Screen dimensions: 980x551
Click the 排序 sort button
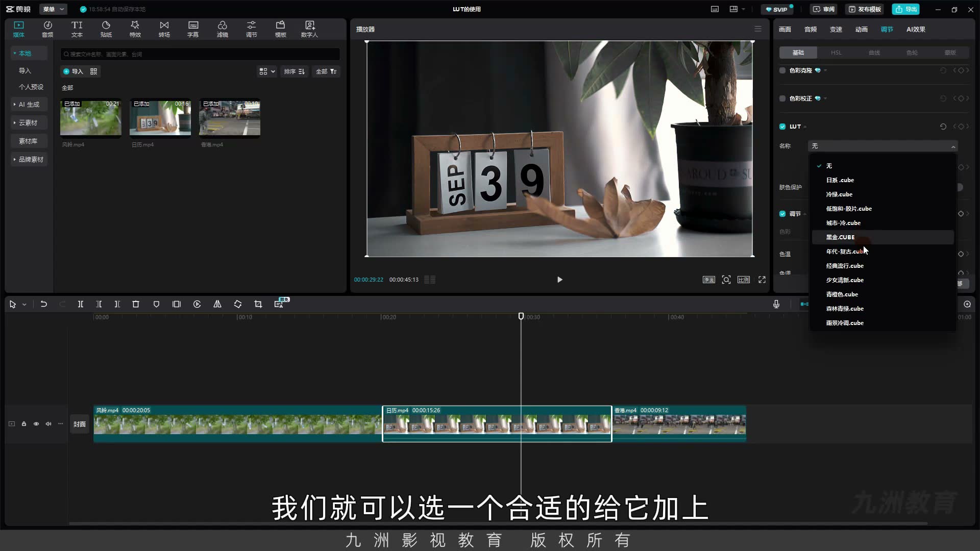(x=295, y=71)
